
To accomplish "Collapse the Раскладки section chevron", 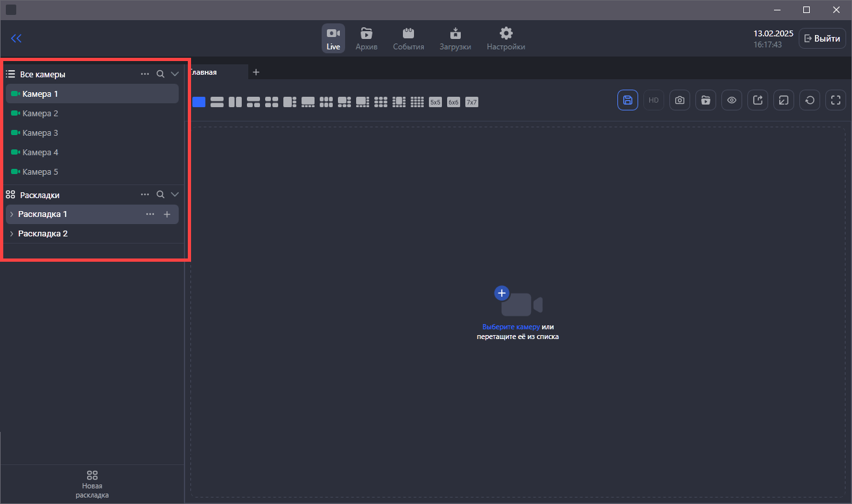I will [174, 194].
